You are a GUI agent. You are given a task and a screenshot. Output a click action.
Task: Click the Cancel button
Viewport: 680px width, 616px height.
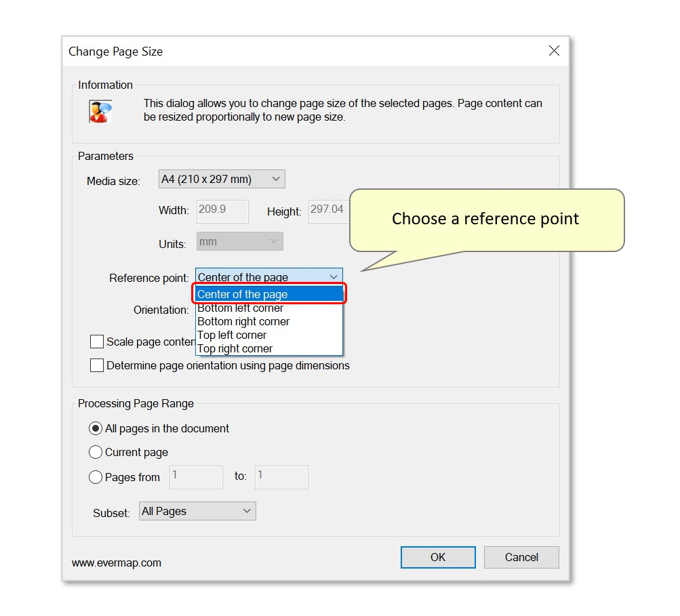[521, 557]
